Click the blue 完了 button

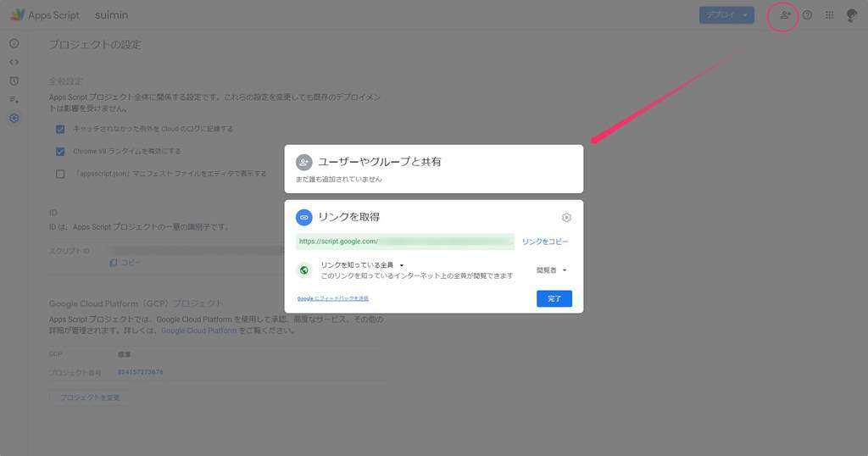click(x=554, y=299)
